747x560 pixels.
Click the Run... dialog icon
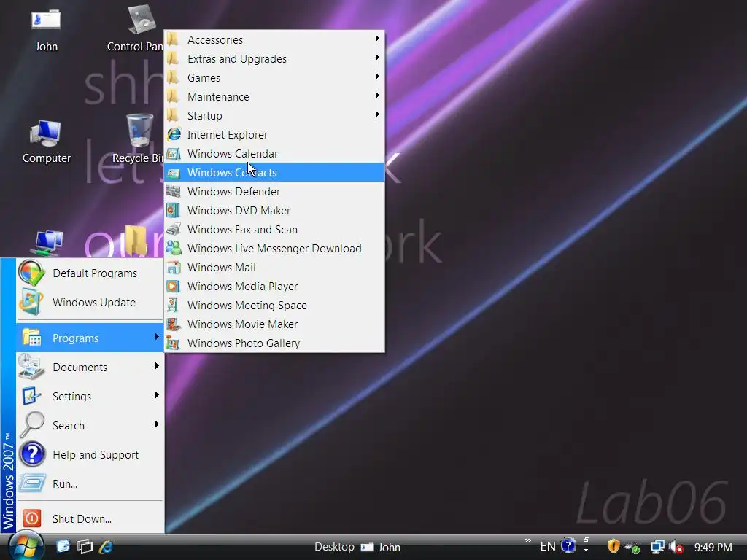[32, 484]
